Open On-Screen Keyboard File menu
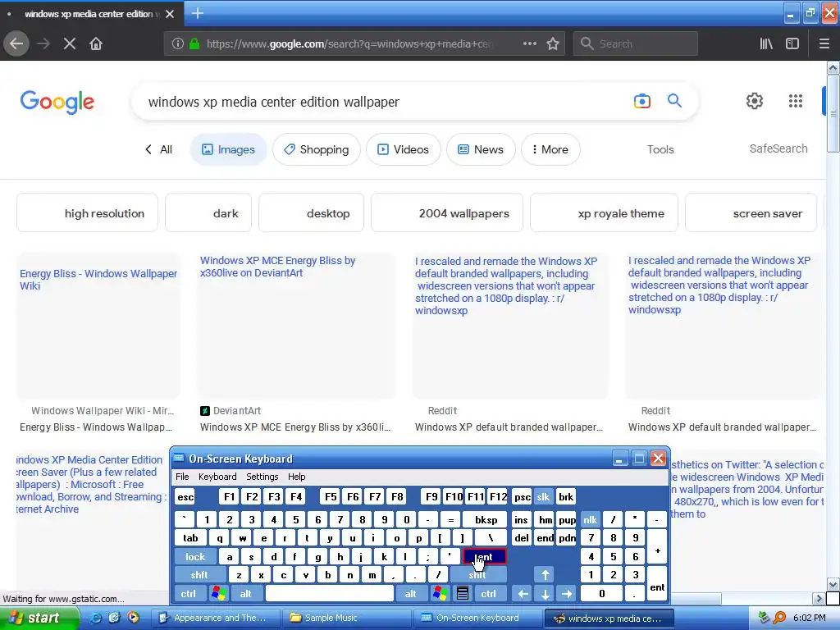 tap(182, 477)
